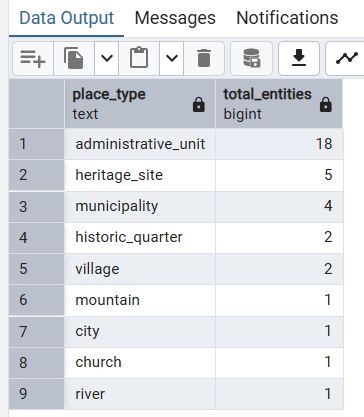The width and height of the screenshot is (364, 417).
Task: Click the Paste clipboard icon
Action: pyautogui.click(x=139, y=59)
